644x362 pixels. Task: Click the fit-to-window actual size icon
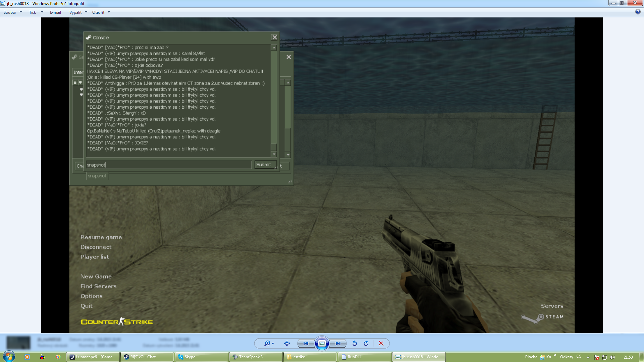tap(287, 343)
